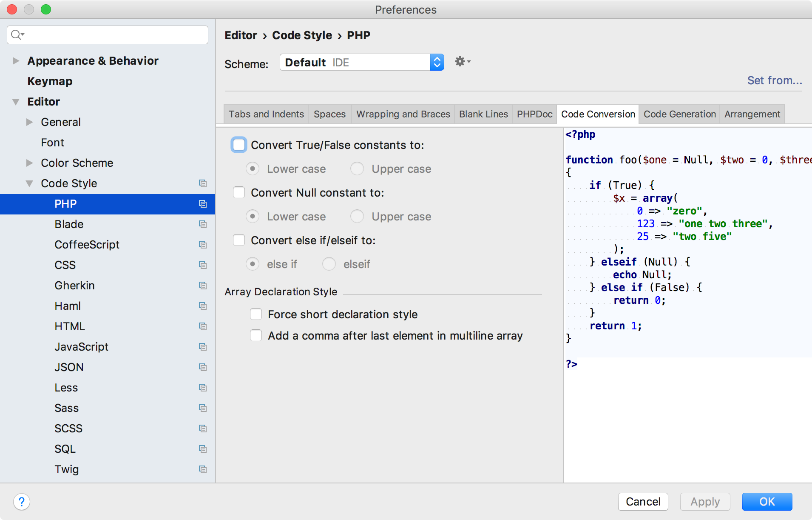
Task: Click the copy scheme icon beside CSS
Action: (x=203, y=265)
